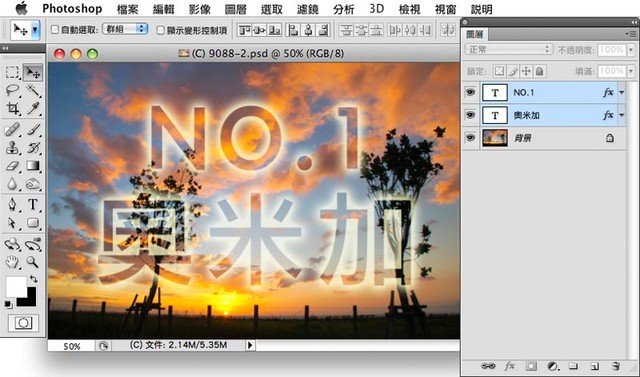The width and height of the screenshot is (640, 377).
Task: Hide the NO.1 layer
Action: 470,92
